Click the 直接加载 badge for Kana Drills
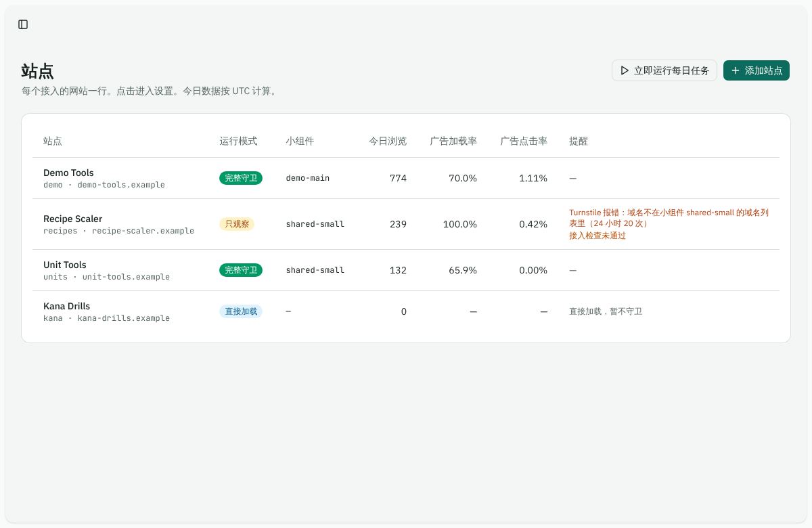 241,311
